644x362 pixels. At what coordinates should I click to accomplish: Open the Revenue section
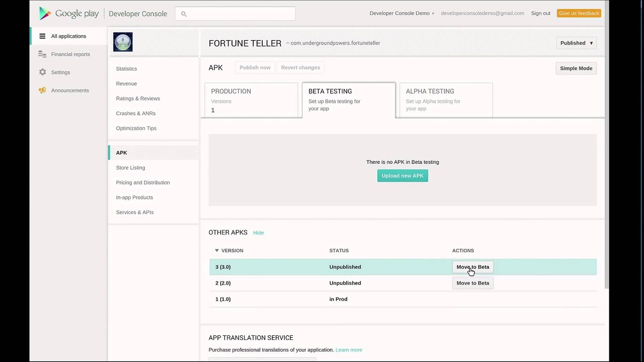126,83
